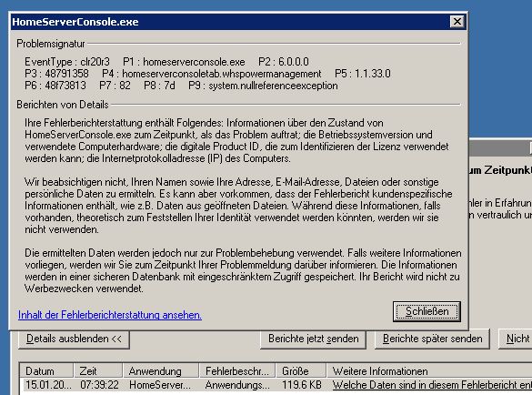Select the 07:39:22 time cell
The image size is (532, 395).
(x=99, y=385)
